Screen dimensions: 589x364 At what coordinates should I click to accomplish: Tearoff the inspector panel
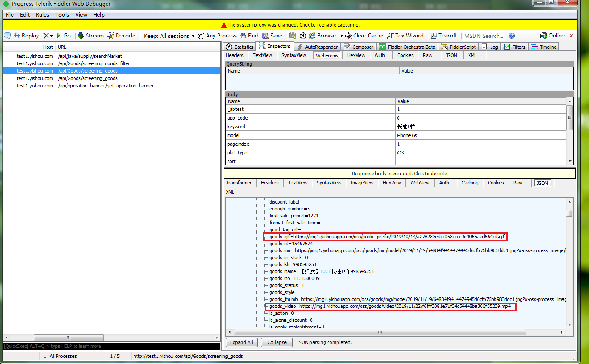[444, 36]
